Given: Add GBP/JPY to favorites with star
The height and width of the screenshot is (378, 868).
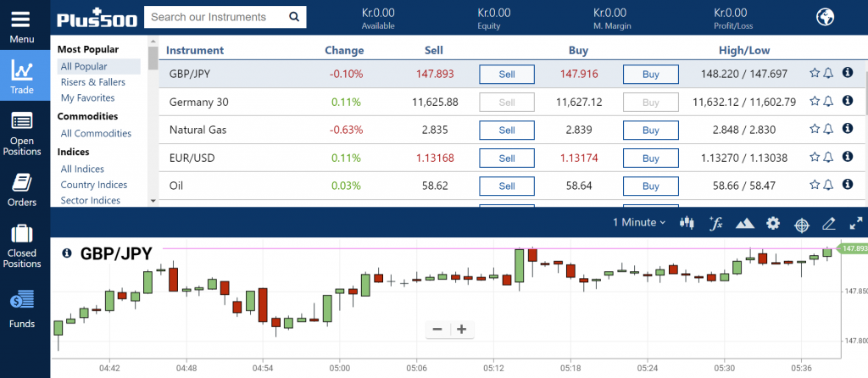Looking at the screenshot, I should click(815, 74).
